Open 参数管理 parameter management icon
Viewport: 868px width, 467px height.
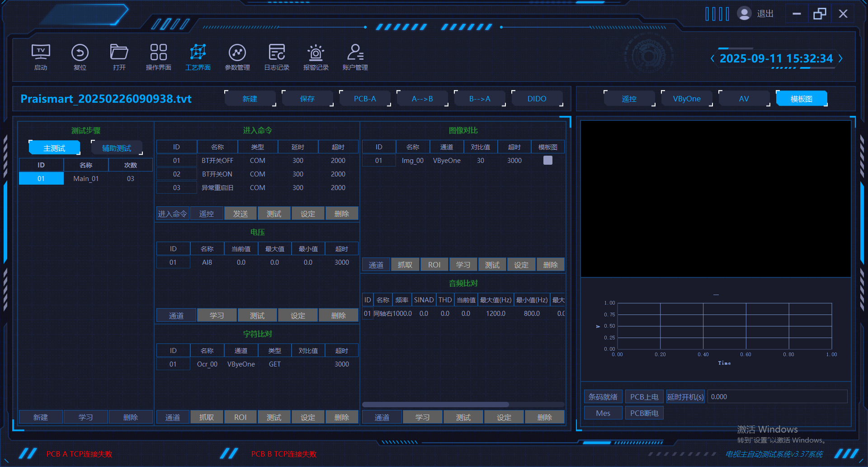(x=237, y=53)
